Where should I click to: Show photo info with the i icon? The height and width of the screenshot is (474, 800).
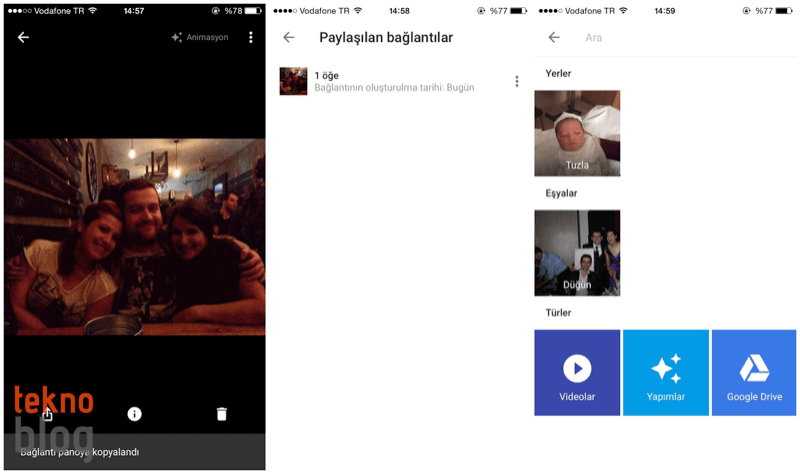click(134, 414)
